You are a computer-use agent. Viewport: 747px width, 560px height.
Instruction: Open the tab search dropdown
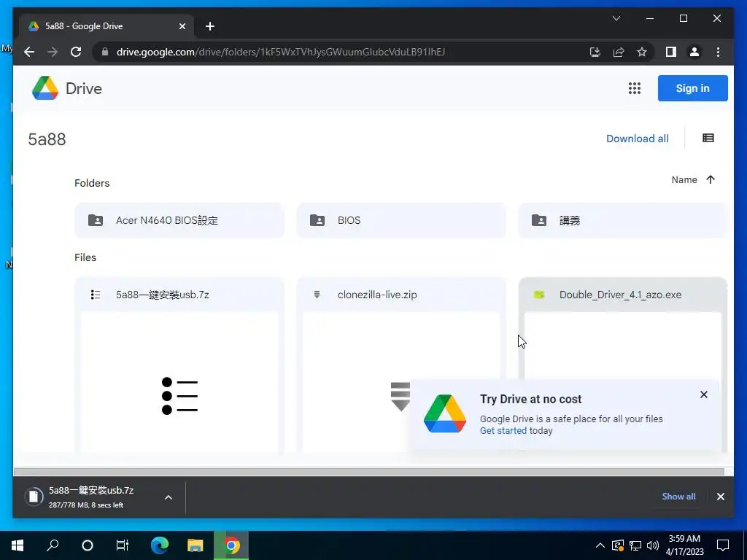click(x=616, y=18)
